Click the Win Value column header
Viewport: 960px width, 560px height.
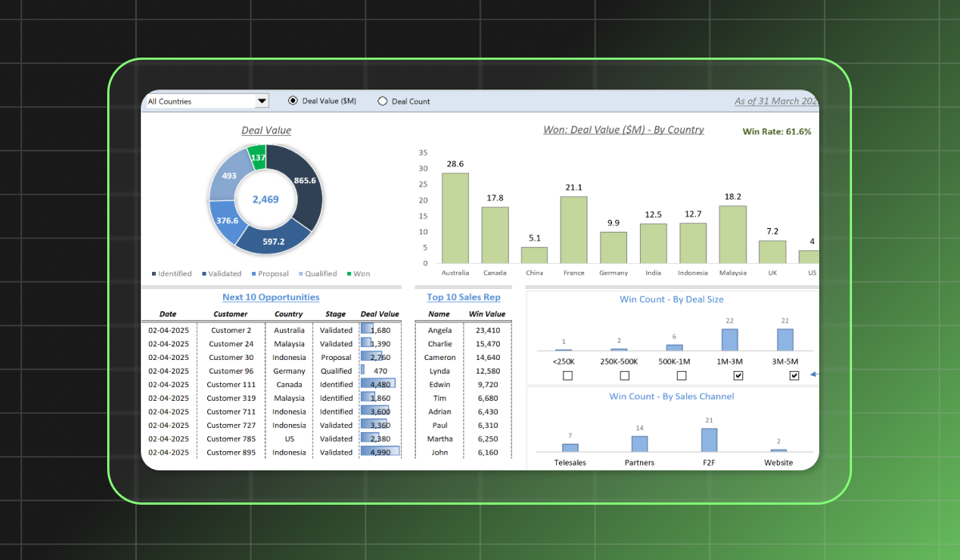tap(487, 314)
